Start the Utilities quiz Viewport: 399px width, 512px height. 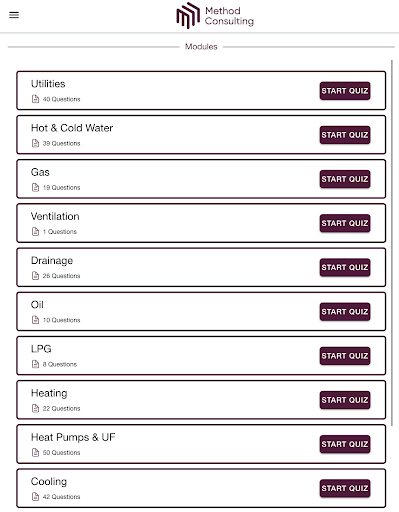coord(345,91)
